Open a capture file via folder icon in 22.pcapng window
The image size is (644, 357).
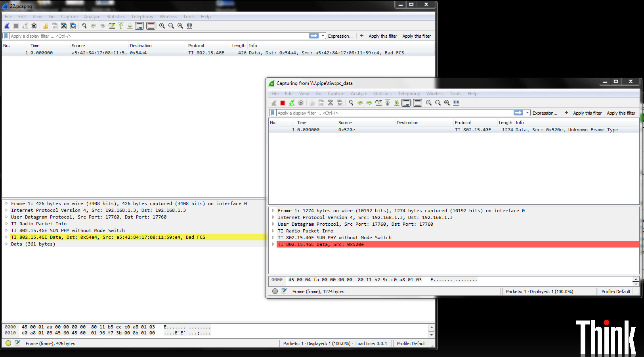(x=46, y=26)
